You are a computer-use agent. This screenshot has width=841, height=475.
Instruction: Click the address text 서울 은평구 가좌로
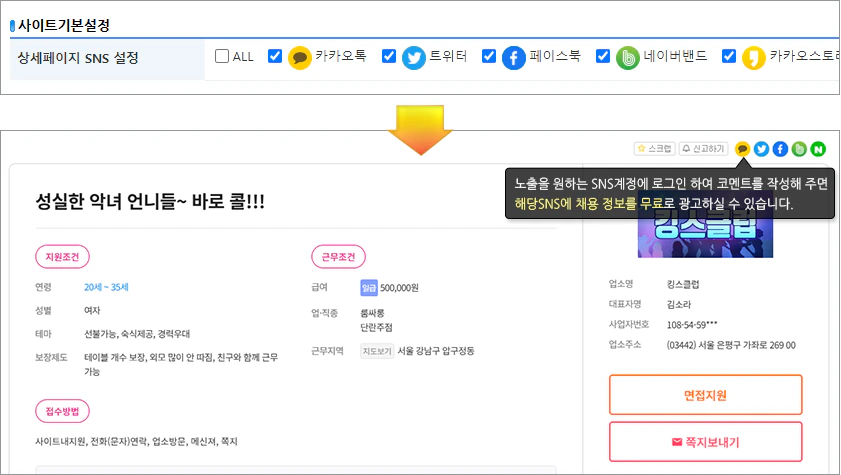731,345
